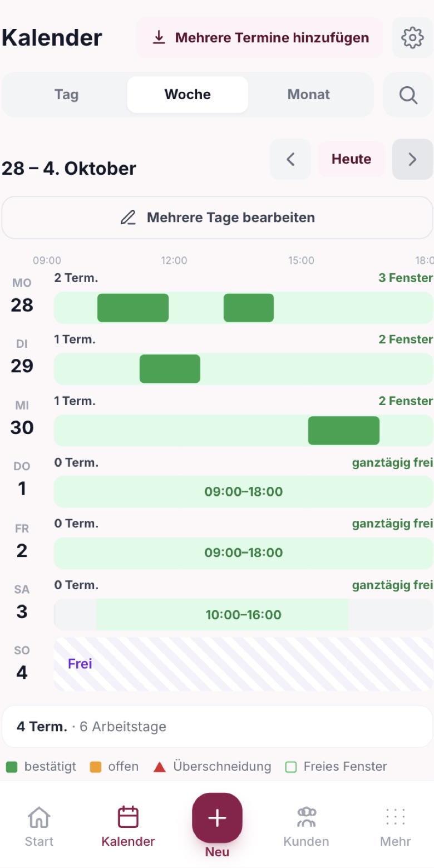434x868 pixels.
Task: Select first Monday 28 appointment block
Action: tap(133, 308)
